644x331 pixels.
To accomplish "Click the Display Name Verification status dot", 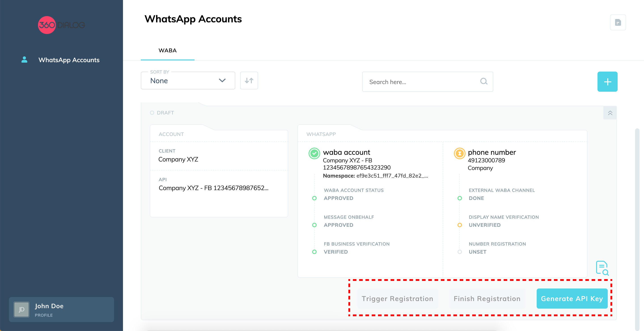I will [460, 225].
